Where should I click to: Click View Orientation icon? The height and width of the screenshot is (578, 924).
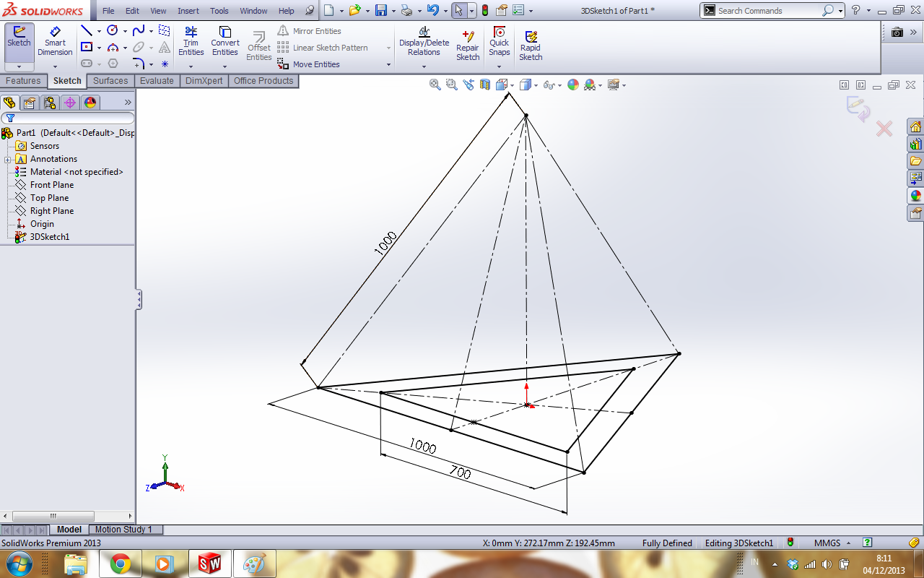pyautogui.click(x=502, y=85)
